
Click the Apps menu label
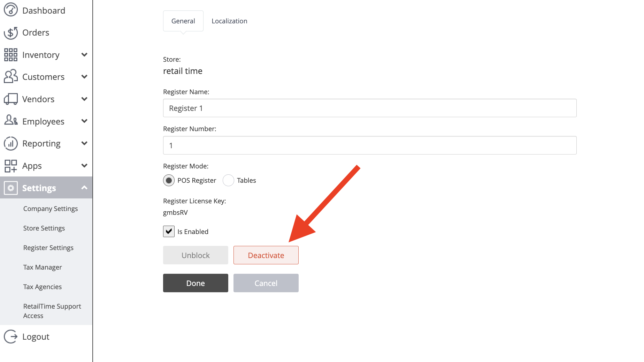coord(32,166)
